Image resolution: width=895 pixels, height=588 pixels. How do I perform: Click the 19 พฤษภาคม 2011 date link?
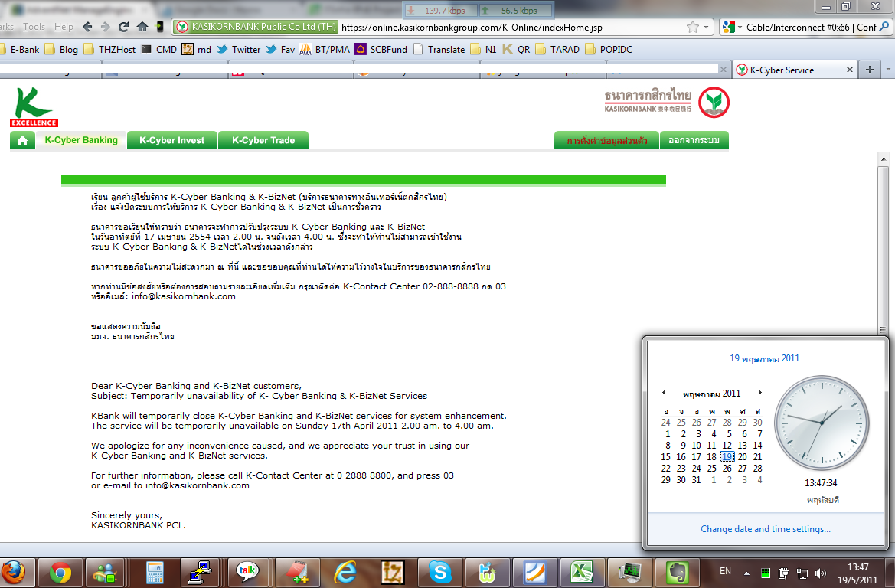point(764,358)
